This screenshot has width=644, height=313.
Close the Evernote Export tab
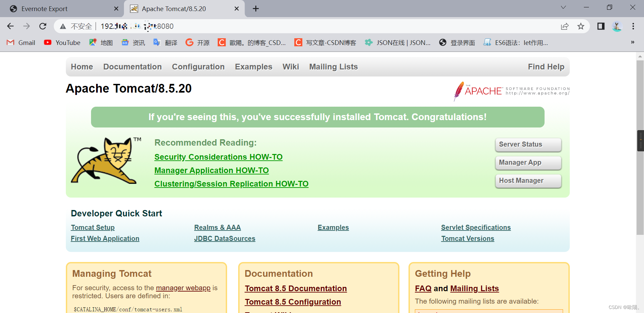116,9
